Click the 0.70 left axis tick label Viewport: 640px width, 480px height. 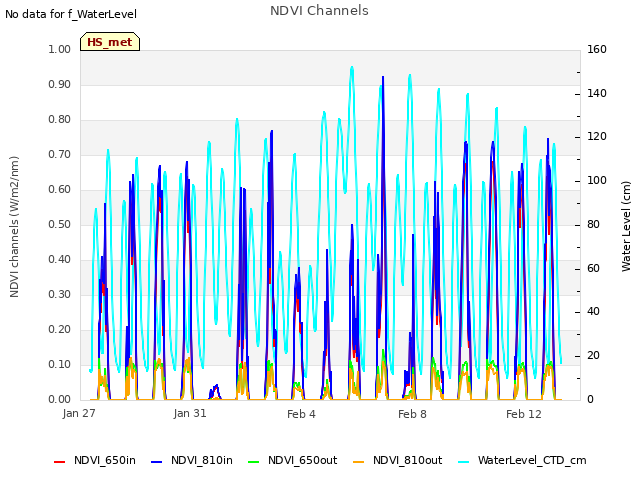(60, 154)
